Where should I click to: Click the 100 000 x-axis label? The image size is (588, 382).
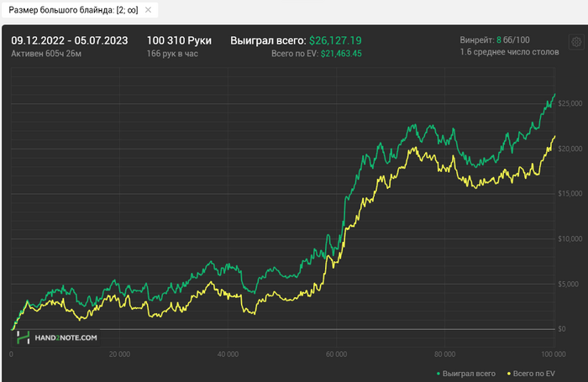pos(553,354)
